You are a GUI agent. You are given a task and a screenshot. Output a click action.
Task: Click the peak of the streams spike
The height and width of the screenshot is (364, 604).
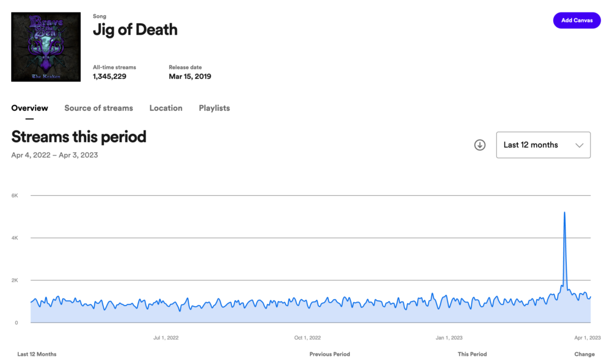[564, 212]
